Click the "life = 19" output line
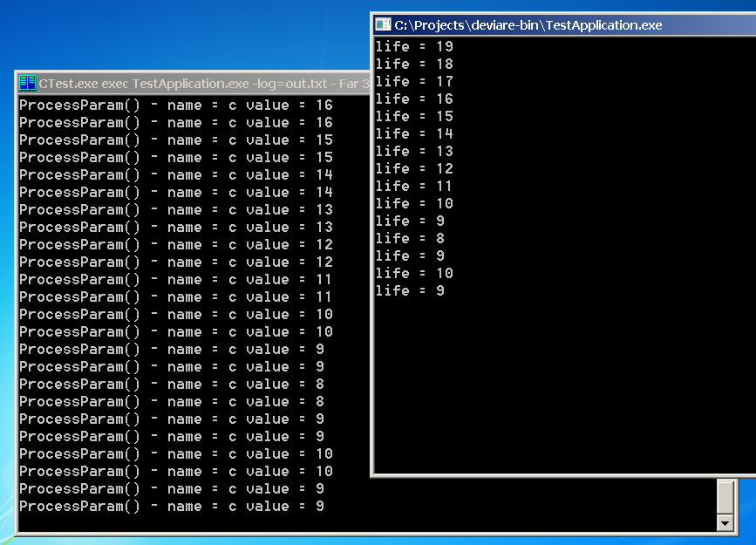Screen dimensions: 756x545 (x=414, y=46)
